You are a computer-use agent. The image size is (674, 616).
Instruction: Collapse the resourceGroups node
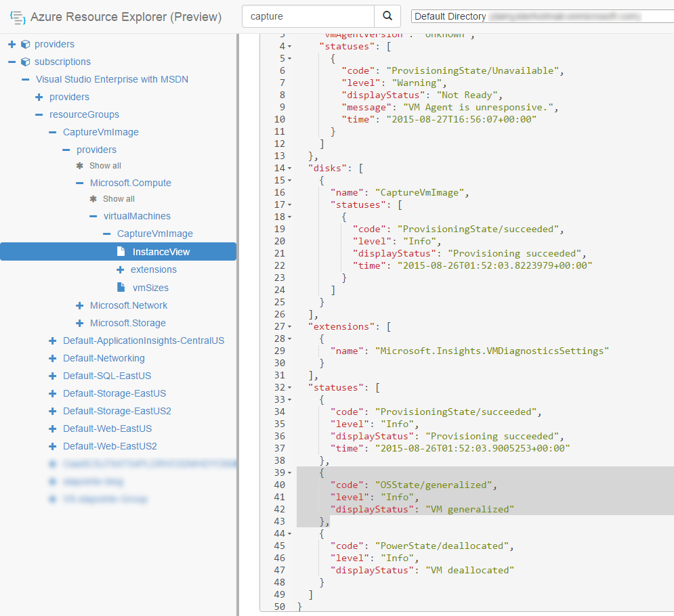point(39,114)
